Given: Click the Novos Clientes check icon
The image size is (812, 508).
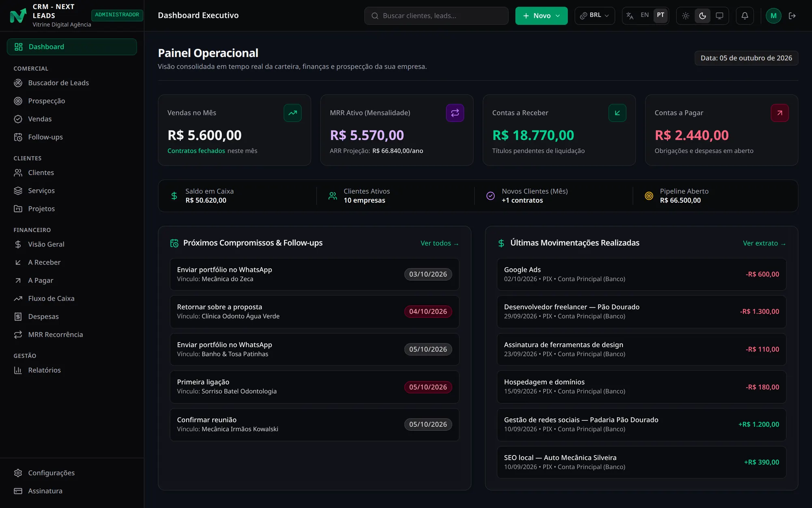Looking at the screenshot, I should 490,196.
